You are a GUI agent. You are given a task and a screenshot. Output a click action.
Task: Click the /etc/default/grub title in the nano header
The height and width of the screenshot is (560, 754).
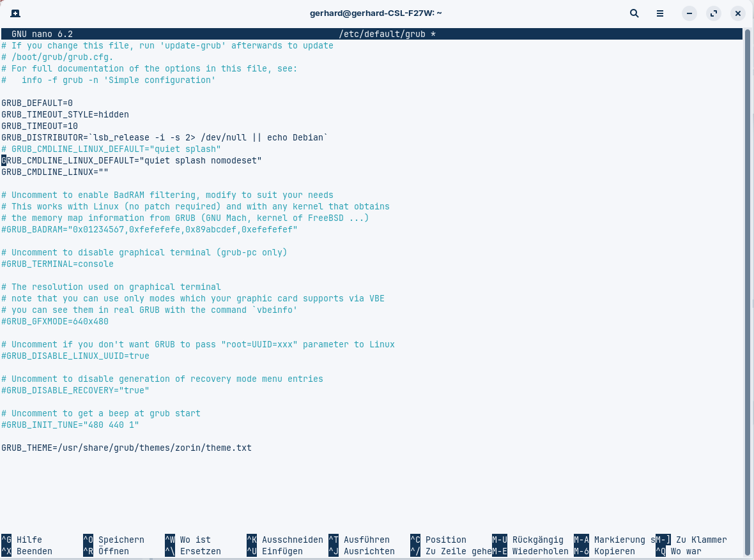point(382,34)
